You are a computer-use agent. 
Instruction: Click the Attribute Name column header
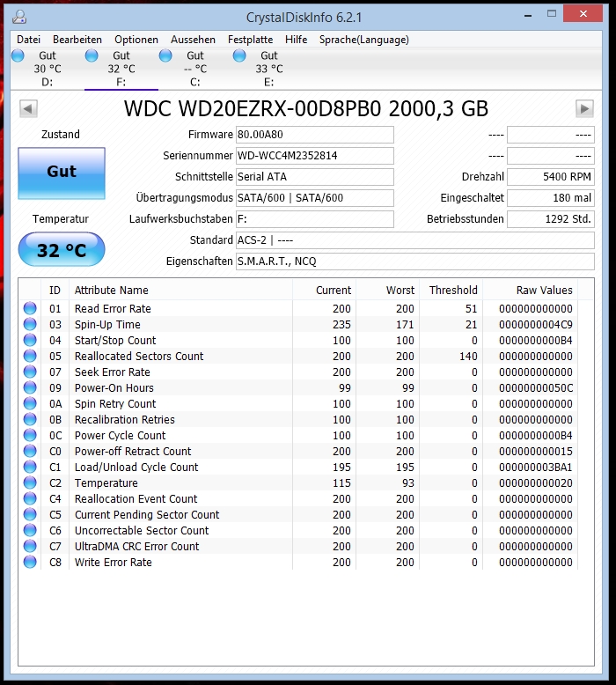click(180, 290)
